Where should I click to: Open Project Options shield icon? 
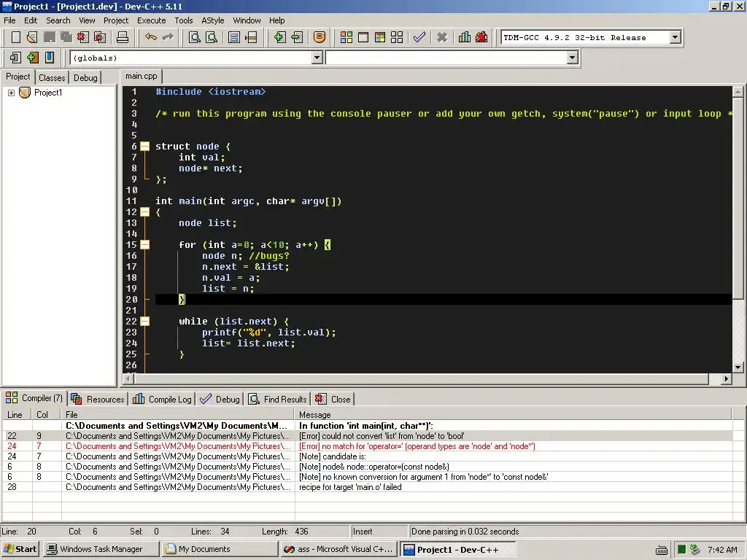(x=320, y=37)
